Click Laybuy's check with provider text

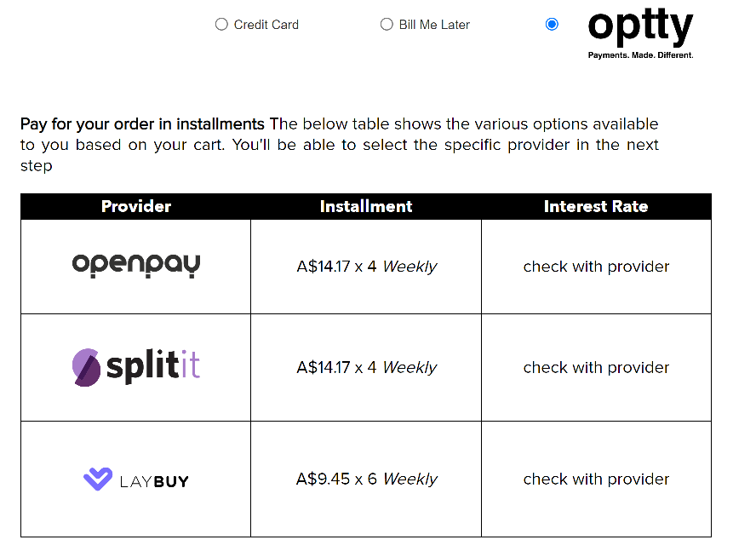(596, 479)
